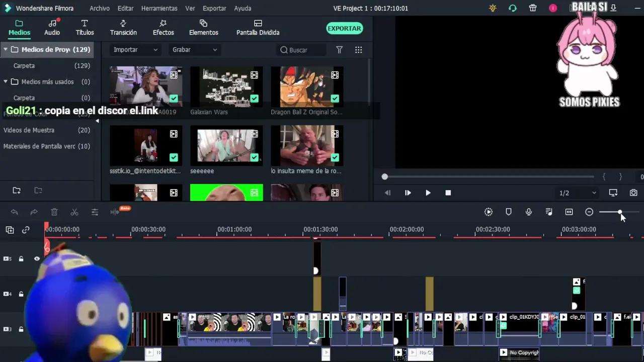Click the timeline zoom out minus icon

point(589,212)
